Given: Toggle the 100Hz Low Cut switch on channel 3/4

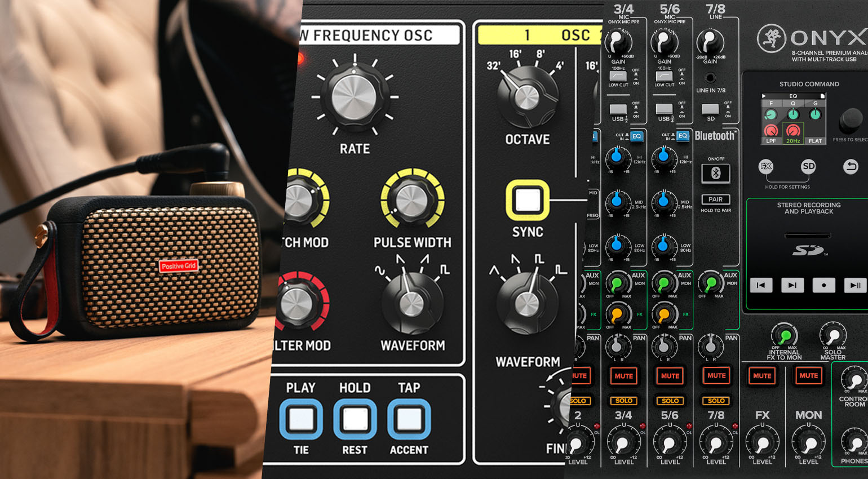Looking at the screenshot, I should pos(618,76).
